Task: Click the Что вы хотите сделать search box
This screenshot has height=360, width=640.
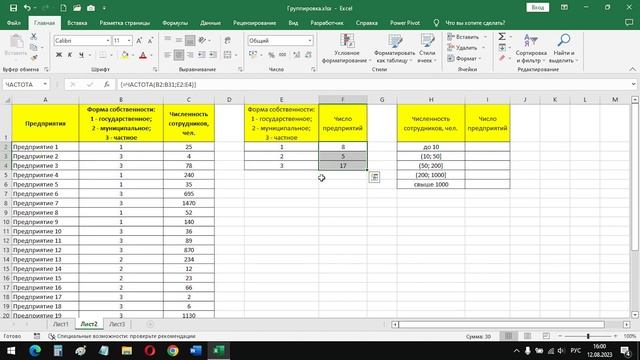Action: (475, 23)
